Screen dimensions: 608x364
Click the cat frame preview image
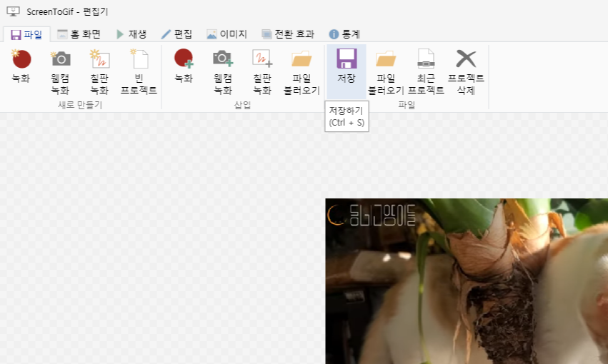click(467, 281)
